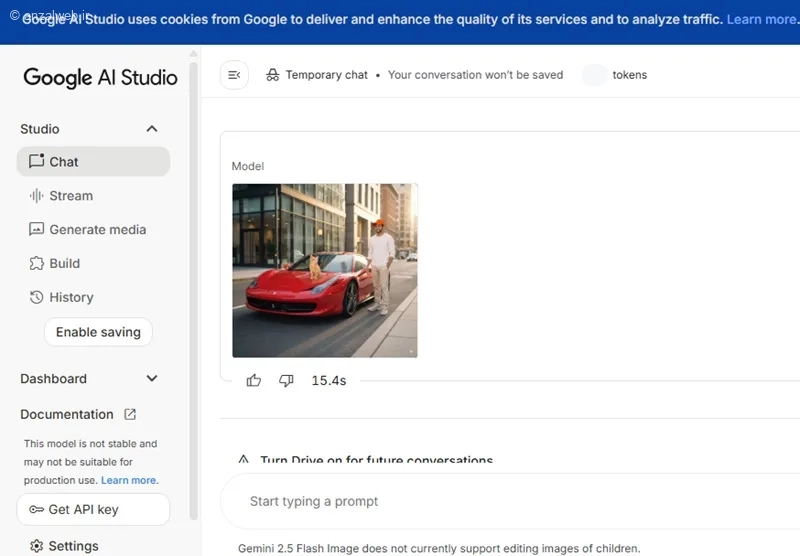The image size is (800, 556).
Task: Open History in the sidebar
Action: tap(71, 297)
